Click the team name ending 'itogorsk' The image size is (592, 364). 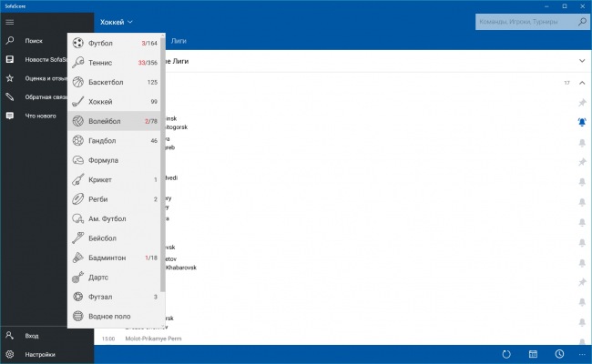[x=177, y=127]
